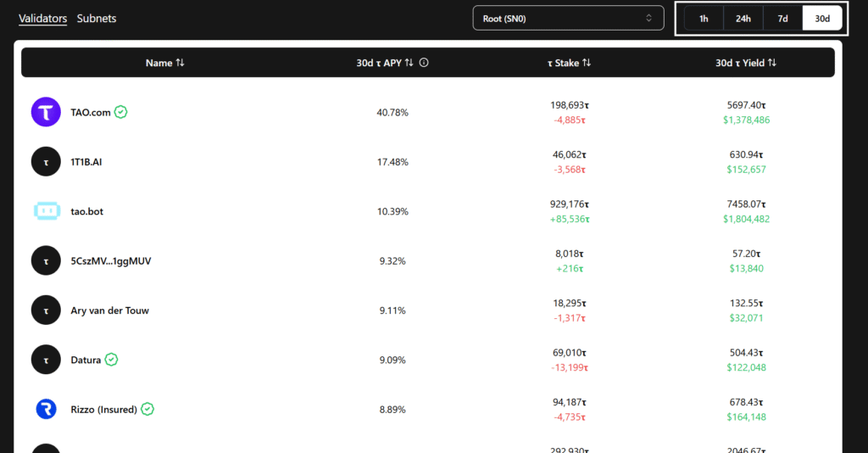This screenshot has height=453, width=868.
Task: Open the Validators tab
Action: (x=42, y=19)
